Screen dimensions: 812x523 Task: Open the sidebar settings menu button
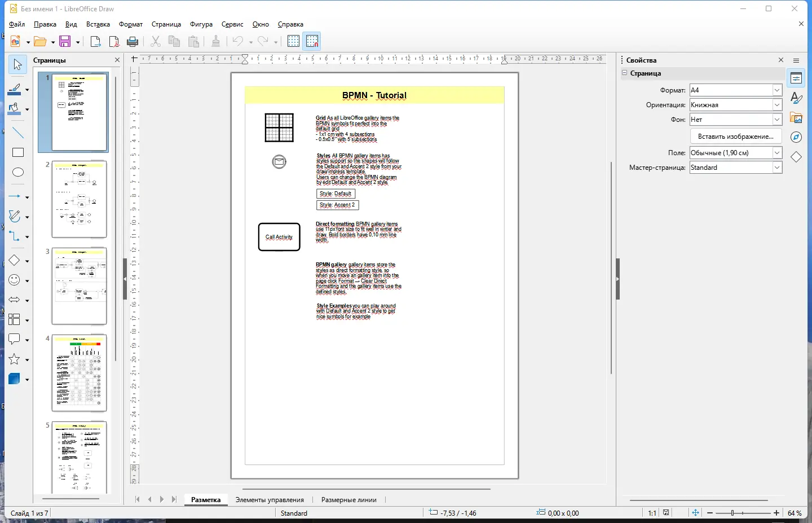796,60
